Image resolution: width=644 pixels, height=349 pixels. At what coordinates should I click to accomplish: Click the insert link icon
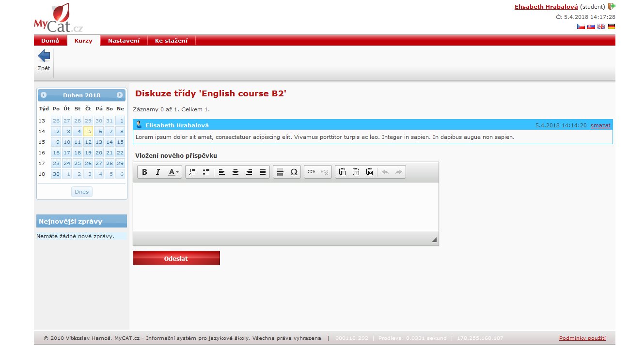click(311, 172)
